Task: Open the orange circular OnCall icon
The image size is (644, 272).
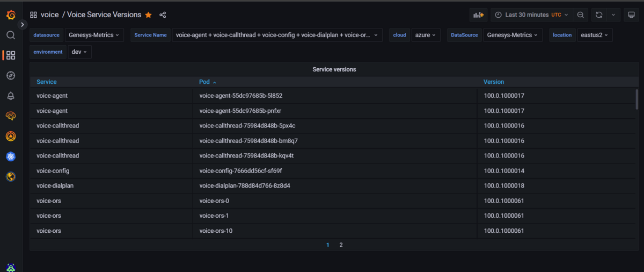Action: pos(11,136)
